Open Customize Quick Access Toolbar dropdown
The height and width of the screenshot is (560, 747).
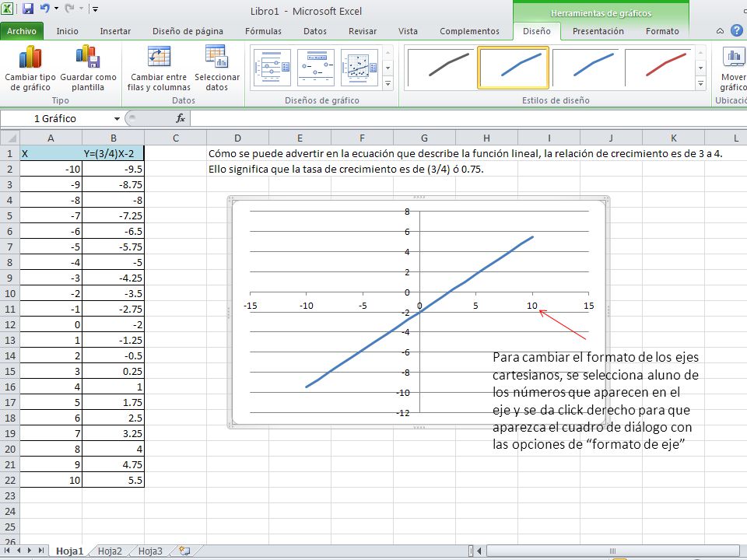pyautogui.click(x=95, y=9)
